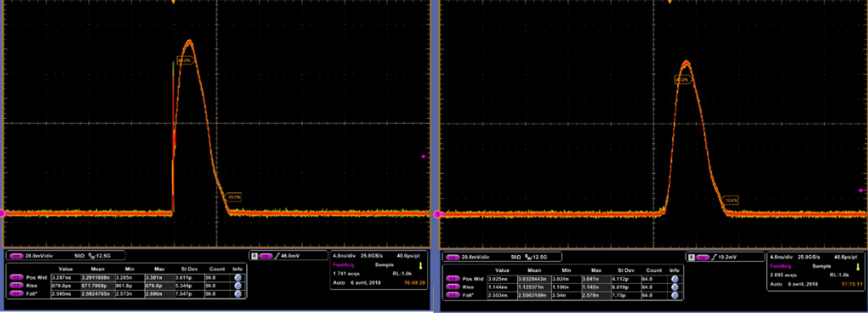Click rising-edge slope icon beside 46.0mV
The image size is (868, 313).
click(x=276, y=256)
